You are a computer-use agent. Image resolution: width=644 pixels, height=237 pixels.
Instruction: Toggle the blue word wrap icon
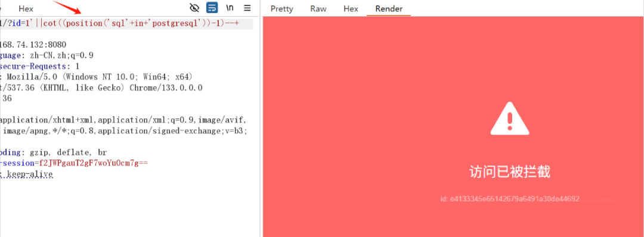(x=212, y=8)
